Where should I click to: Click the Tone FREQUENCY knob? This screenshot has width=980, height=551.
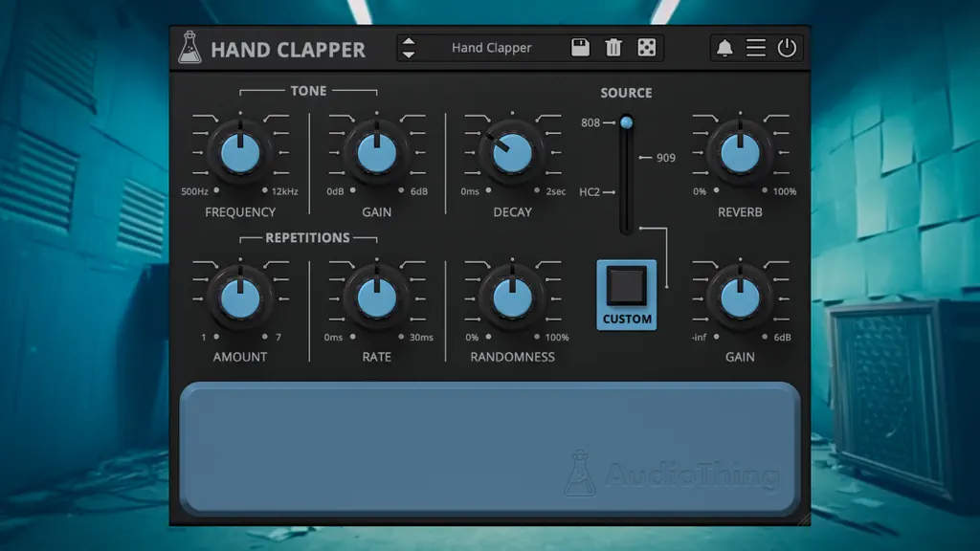240,153
